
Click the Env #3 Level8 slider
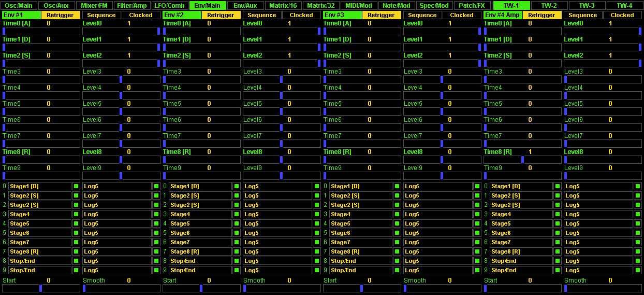[x=443, y=160]
